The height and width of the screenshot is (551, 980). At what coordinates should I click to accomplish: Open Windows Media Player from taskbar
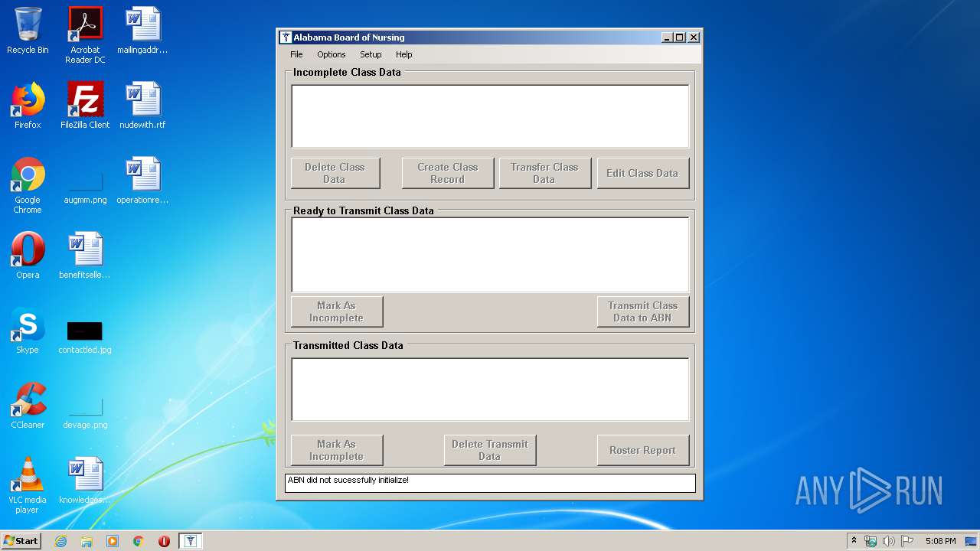(x=113, y=541)
